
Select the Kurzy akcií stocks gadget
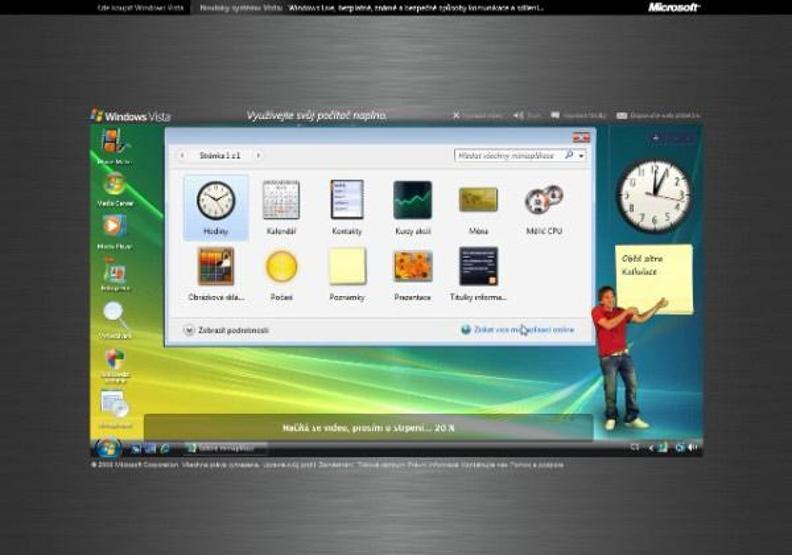(x=413, y=208)
